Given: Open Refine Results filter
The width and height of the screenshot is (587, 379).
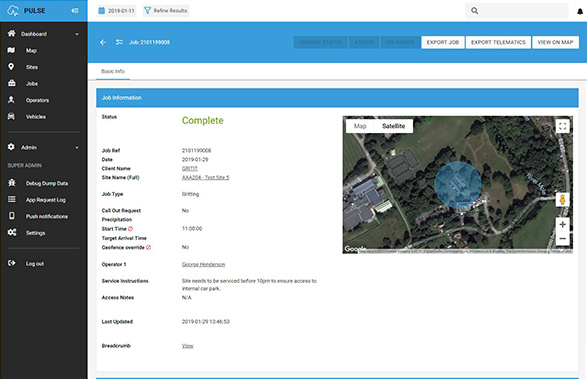Looking at the screenshot, I should coord(166,11).
